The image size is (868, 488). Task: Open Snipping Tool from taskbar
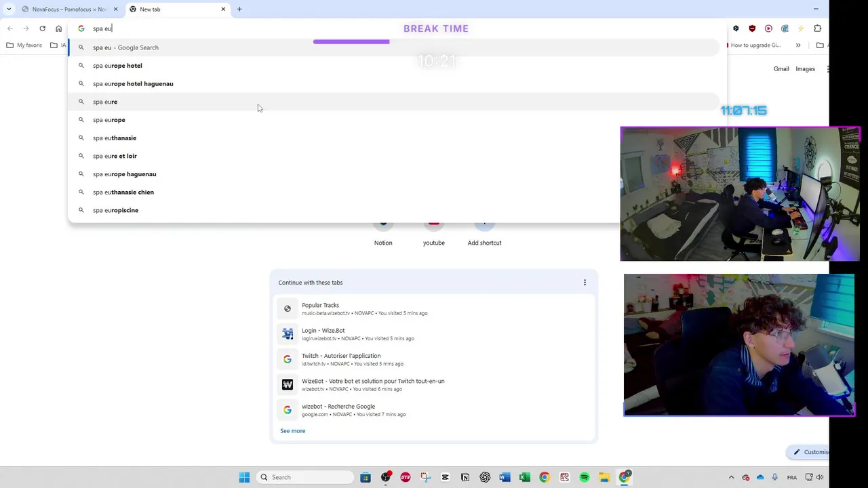(x=425, y=477)
